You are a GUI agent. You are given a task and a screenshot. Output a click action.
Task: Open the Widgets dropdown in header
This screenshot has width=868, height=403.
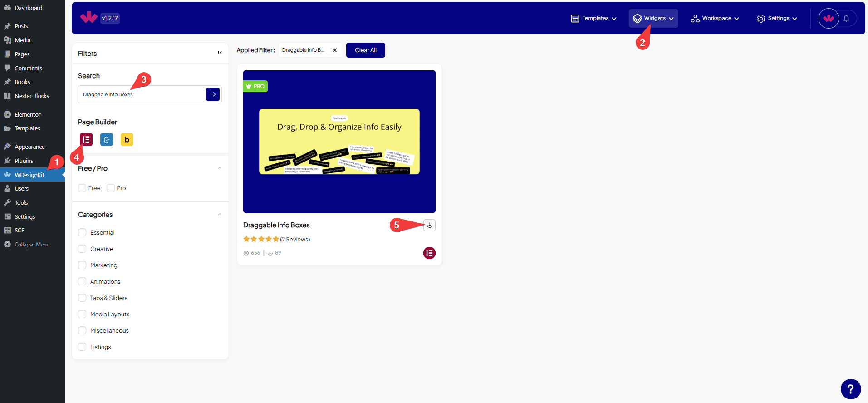653,18
